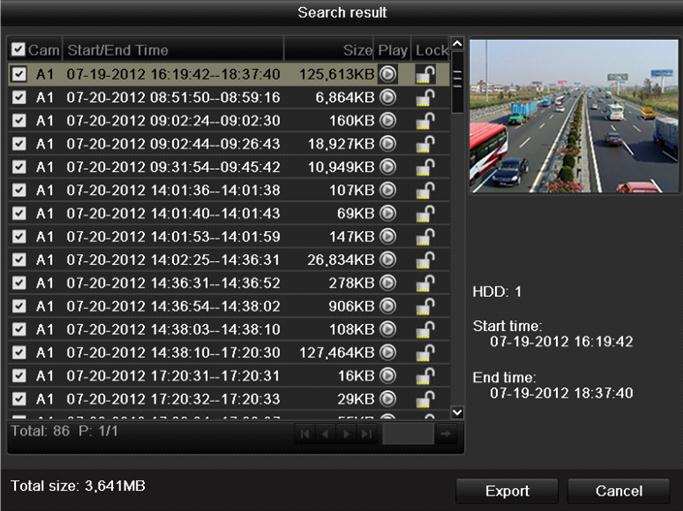The width and height of the screenshot is (683, 511).
Task: Uncheck the 07-19-2012 16:19:42 recording
Action: pyautogui.click(x=19, y=74)
